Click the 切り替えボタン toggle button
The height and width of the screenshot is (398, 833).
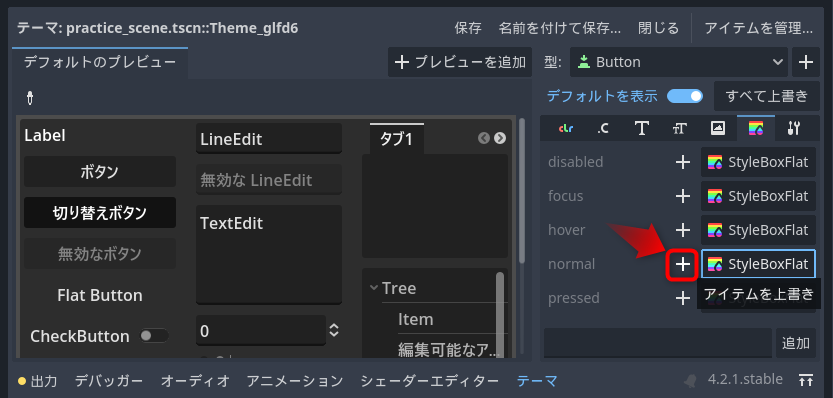(100, 213)
